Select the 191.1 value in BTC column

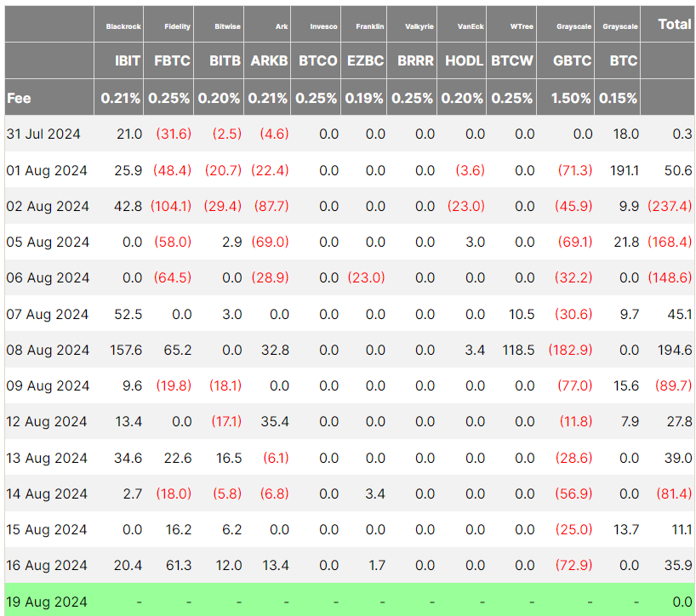(x=624, y=170)
